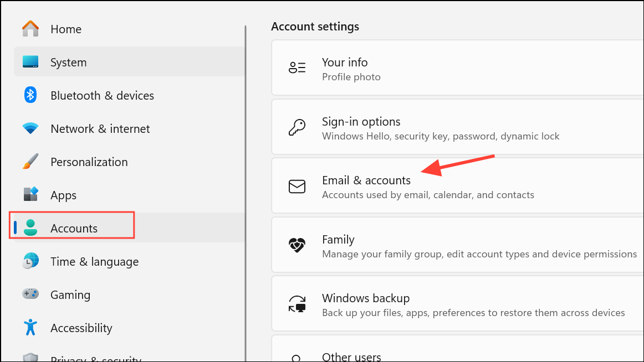Click the Bluetooth icon in sidebar

[x=30, y=95]
